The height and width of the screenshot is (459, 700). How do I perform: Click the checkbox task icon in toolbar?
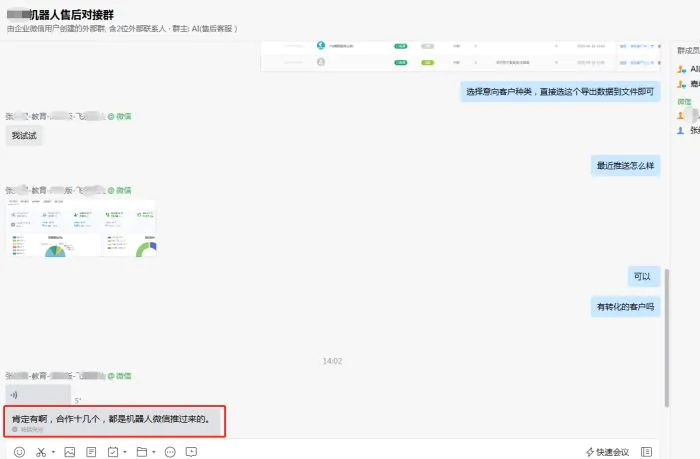tap(113, 452)
